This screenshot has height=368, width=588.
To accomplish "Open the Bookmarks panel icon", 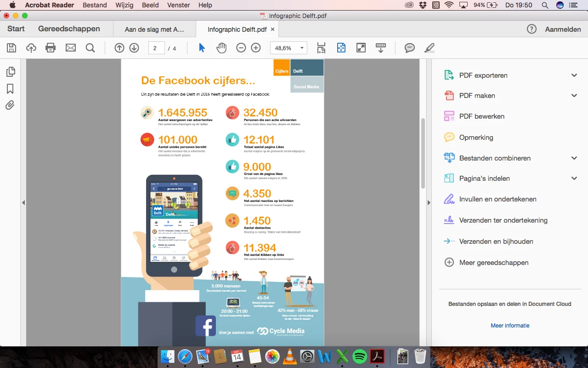I will click(10, 89).
